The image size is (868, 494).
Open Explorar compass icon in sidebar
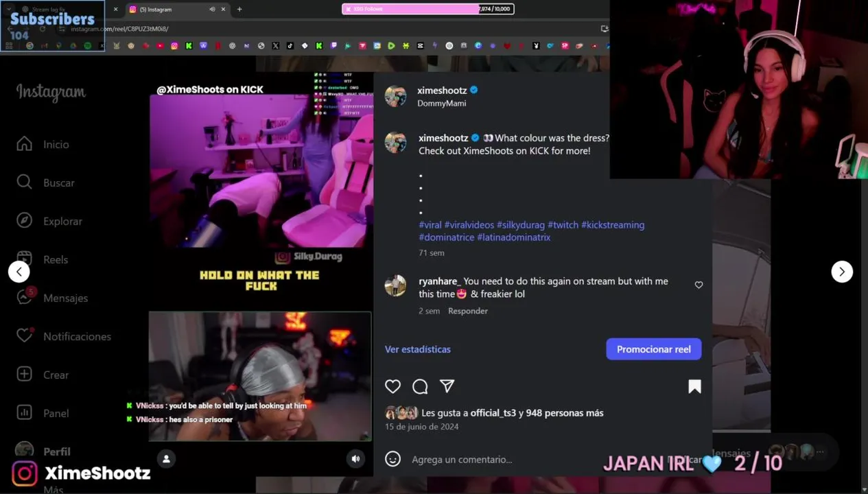tap(25, 221)
